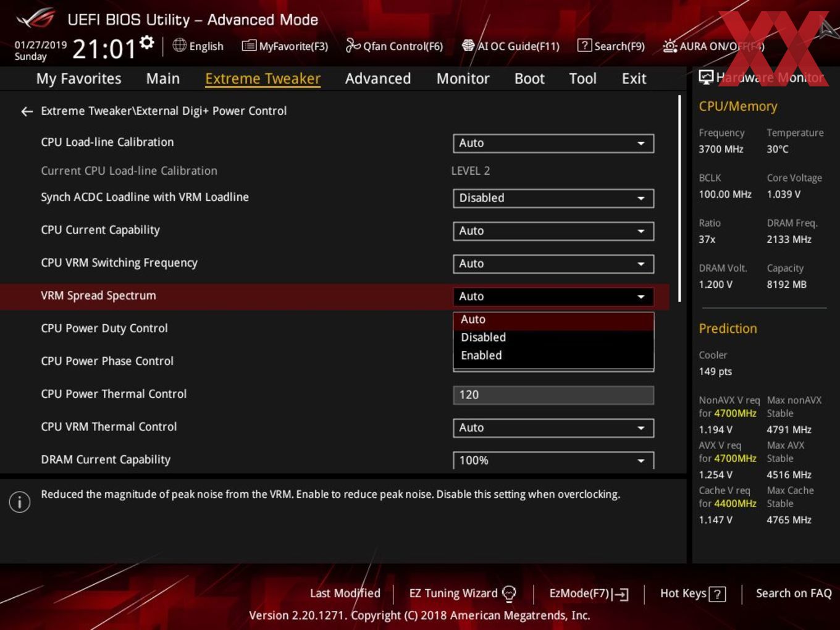The width and height of the screenshot is (840, 630).
Task: Click the Prediction section heading
Action: tap(728, 329)
